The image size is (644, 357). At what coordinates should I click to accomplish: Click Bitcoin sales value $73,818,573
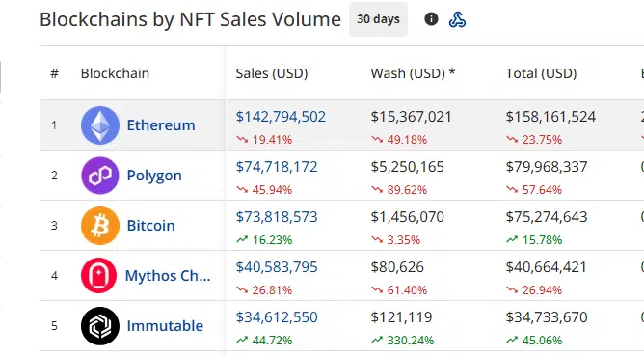point(277,217)
